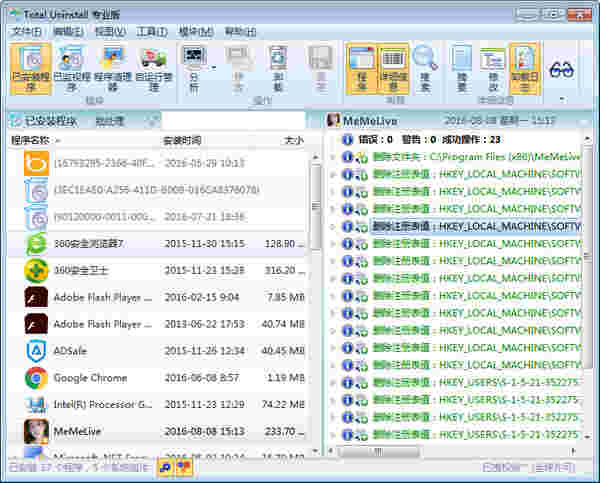Click the horizontal scrollbar under the log panel
600x483 pixels.
click(450, 451)
